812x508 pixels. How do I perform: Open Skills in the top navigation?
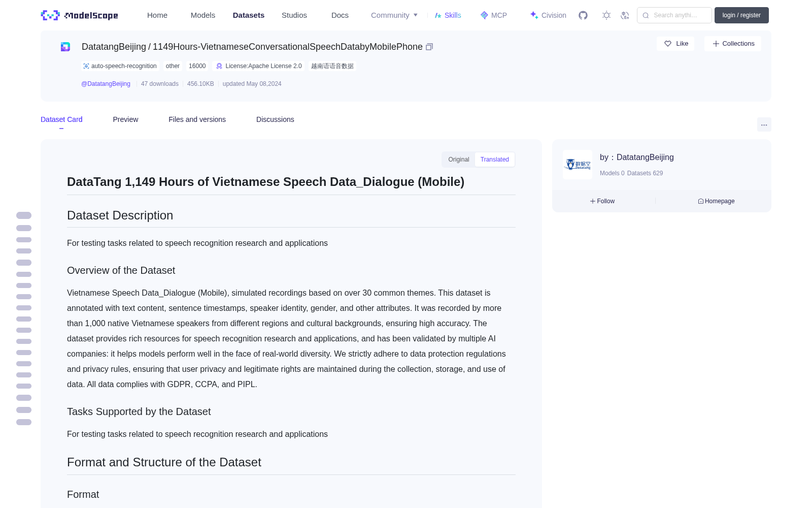pyautogui.click(x=448, y=15)
